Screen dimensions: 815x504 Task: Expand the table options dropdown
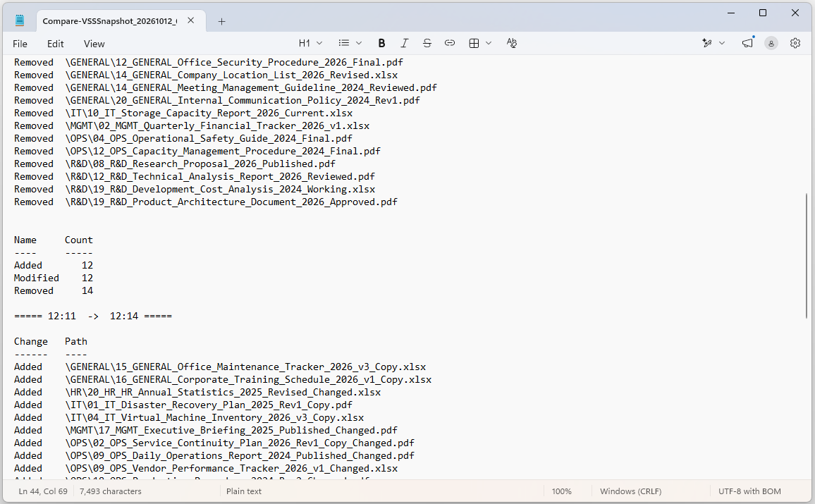click(489, 43)
